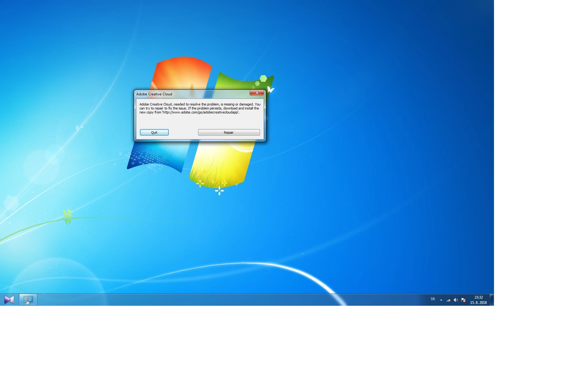This screenshot has height=368, width=588.
Task: Open the purple Start menu button
Action: [x=9, y=300]
